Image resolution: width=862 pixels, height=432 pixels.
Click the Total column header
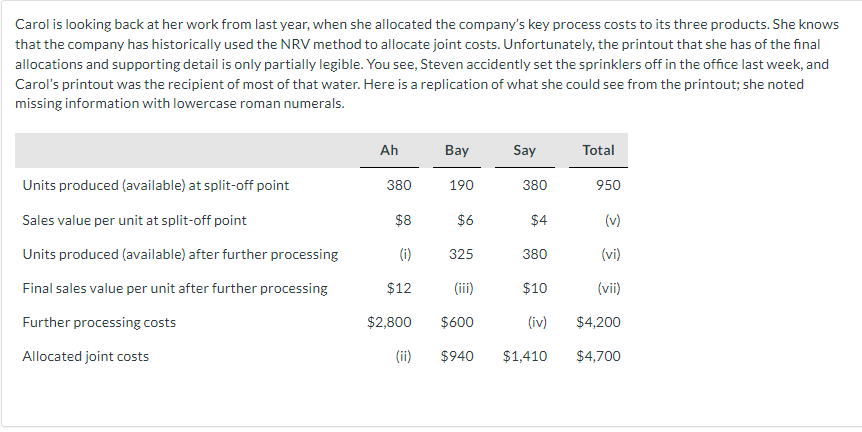pyautogui.click(x=598, y=150)
